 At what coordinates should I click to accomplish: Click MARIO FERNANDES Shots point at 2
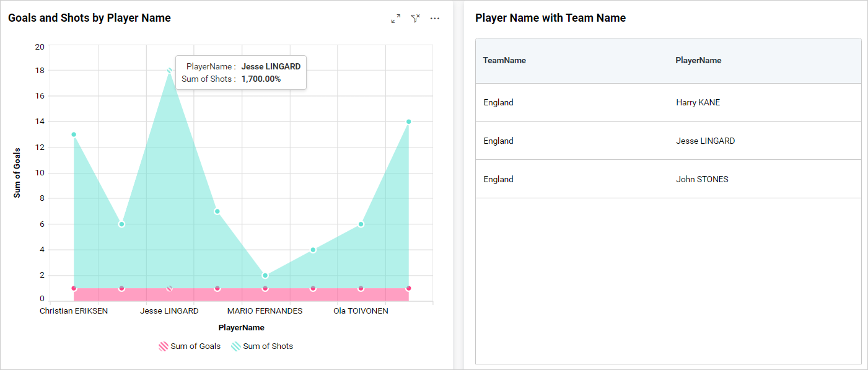click(x=265, y=276)
